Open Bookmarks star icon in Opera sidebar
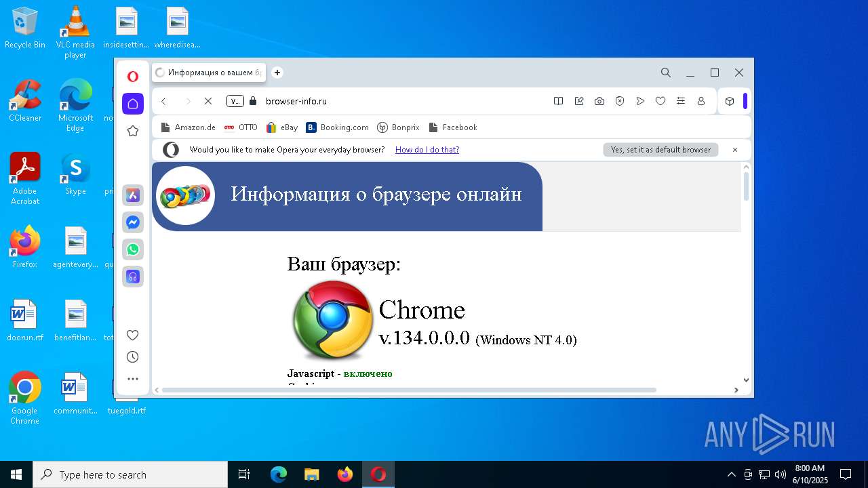This screenshot has width=868, height=488. (x=133, y=131)
